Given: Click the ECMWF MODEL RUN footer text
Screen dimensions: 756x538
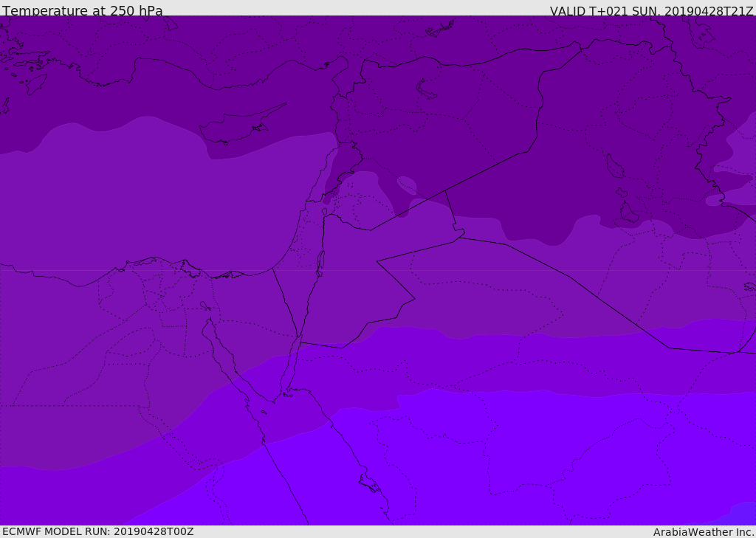Looking at the screenshot, I should pos(98,531).
